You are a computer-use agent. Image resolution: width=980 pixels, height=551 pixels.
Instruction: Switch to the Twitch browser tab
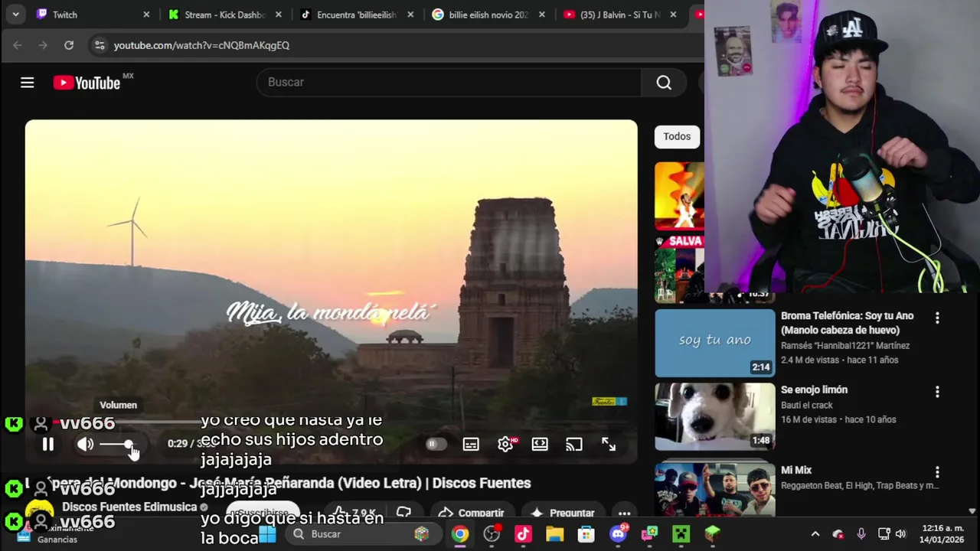(92, 15)
